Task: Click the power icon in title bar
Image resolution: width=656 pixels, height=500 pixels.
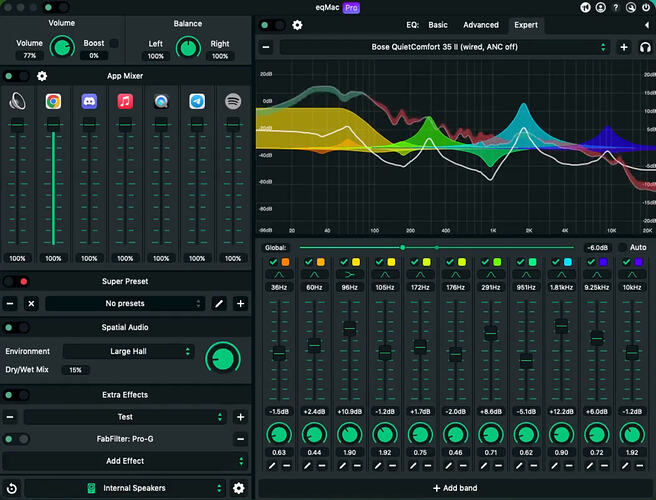Action: [646, 8]
